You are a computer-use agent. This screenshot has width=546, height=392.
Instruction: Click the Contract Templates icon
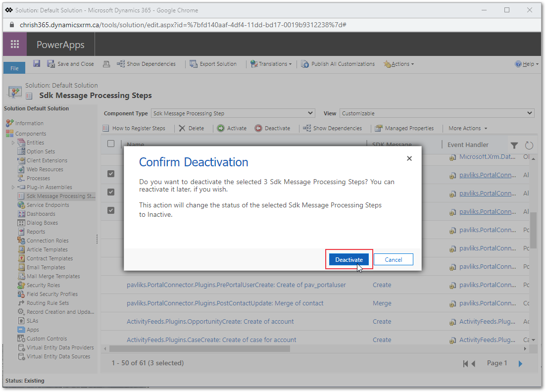[21, 258]
